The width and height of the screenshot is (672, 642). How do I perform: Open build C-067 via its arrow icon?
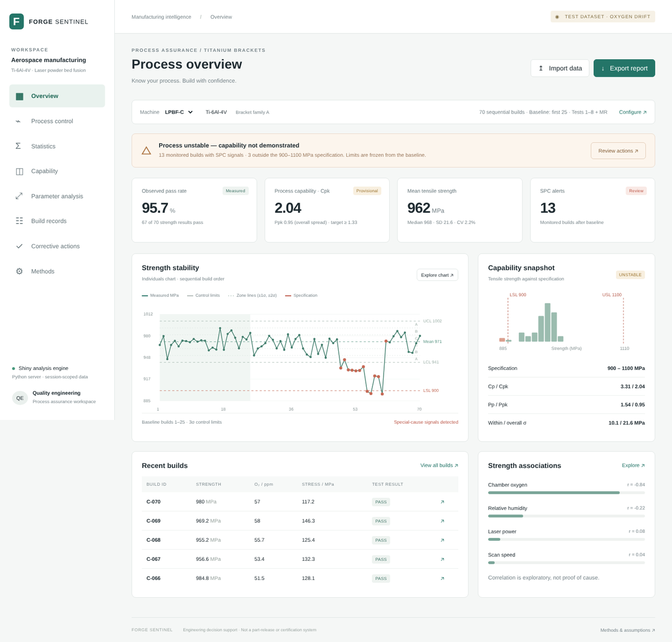coord(442,559)
